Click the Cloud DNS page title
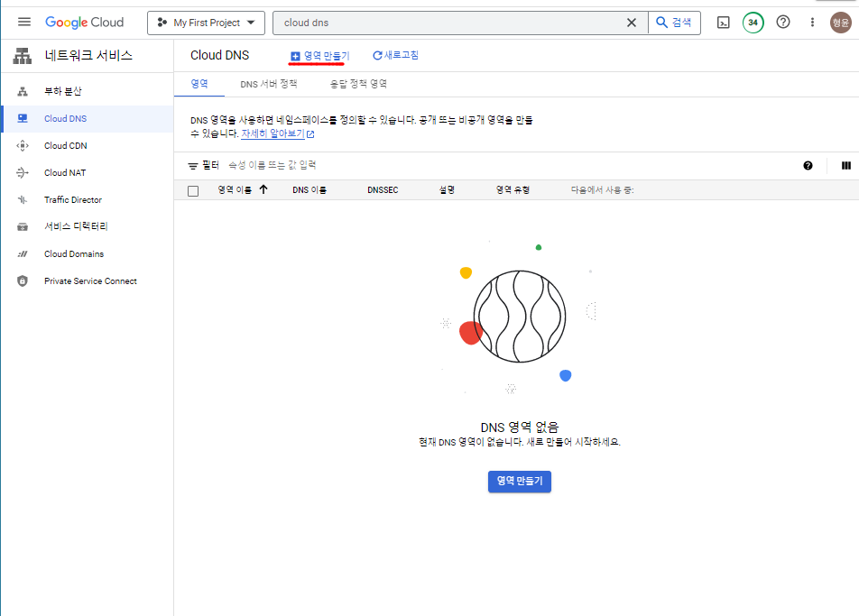Image resolution: width=859 pixels, height=616 pixels. (x=219, y=55)
